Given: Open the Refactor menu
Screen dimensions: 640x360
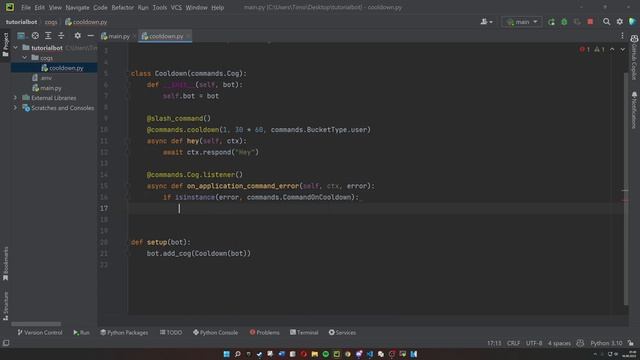Looking at the screenshot, I should (122, 7).
